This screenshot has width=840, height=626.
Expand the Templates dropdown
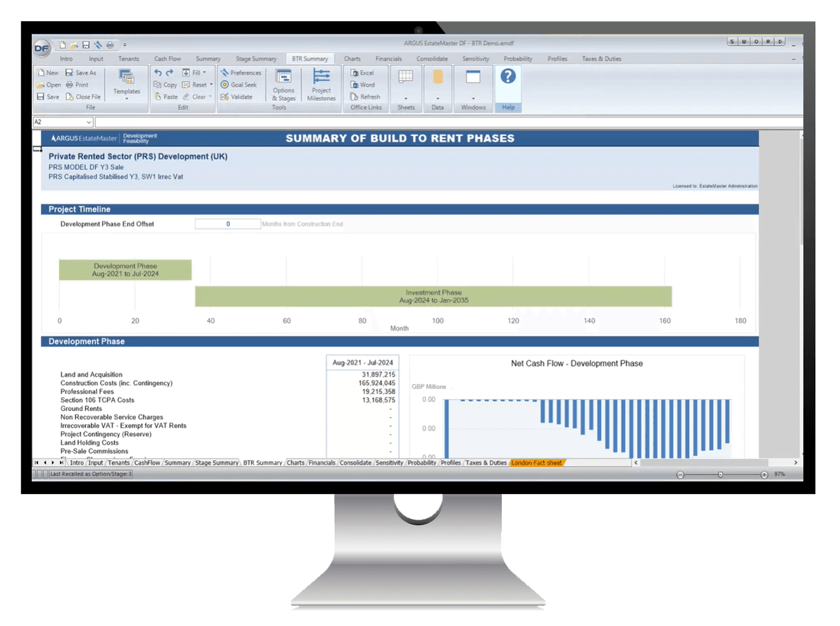[127, 98]
